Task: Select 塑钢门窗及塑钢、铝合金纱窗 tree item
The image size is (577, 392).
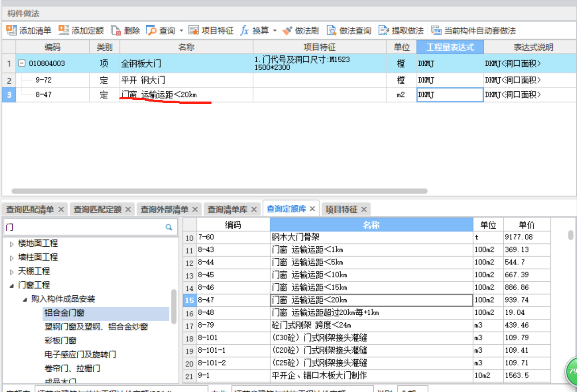Action: click(96, 327)
